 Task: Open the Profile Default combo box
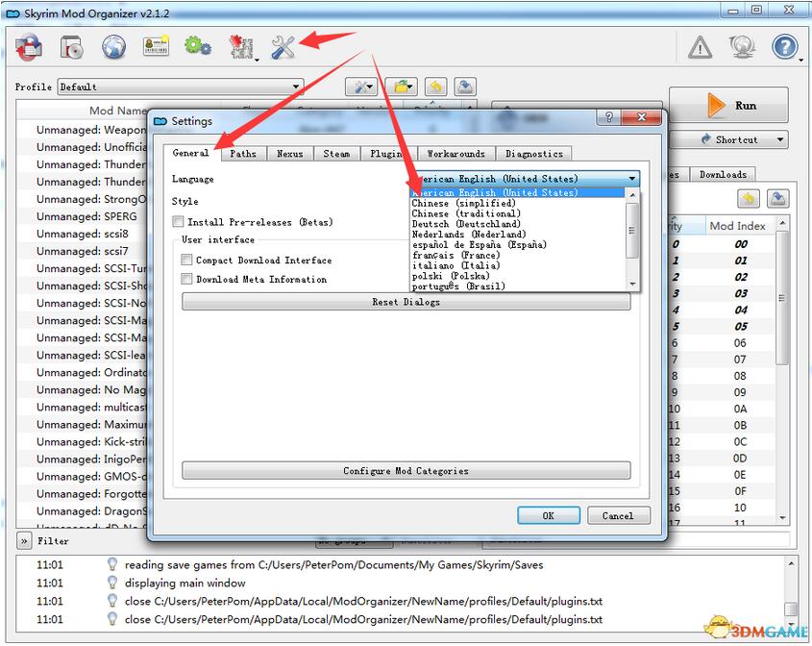181,87
